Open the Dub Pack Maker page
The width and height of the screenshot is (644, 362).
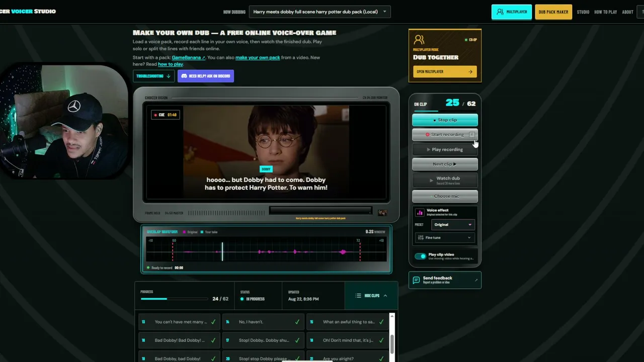click(x=553, y=12)
